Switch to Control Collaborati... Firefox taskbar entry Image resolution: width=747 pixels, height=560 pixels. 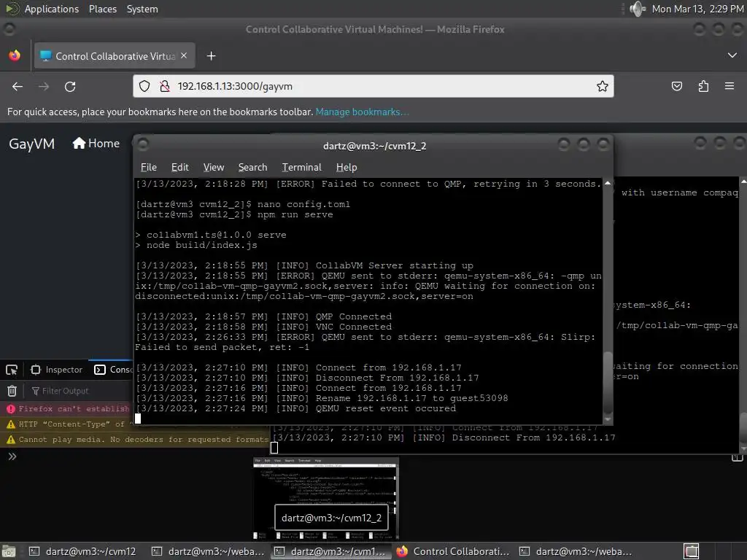tap(453, 551)
